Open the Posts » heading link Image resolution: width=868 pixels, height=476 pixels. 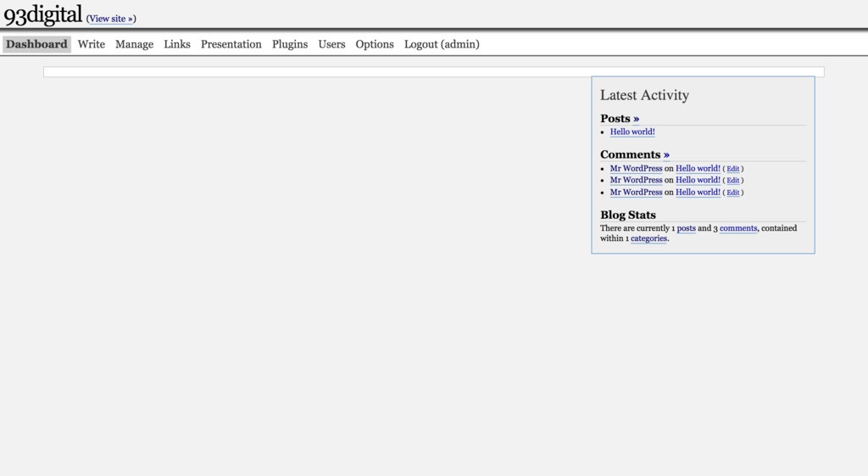click(636, 119)
